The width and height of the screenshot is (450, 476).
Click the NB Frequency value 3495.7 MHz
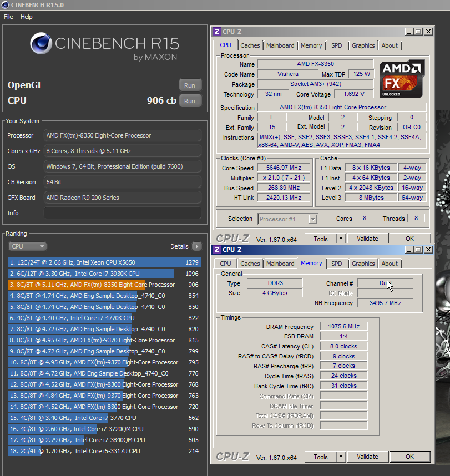pyautogui.click(x=385, y=303)
